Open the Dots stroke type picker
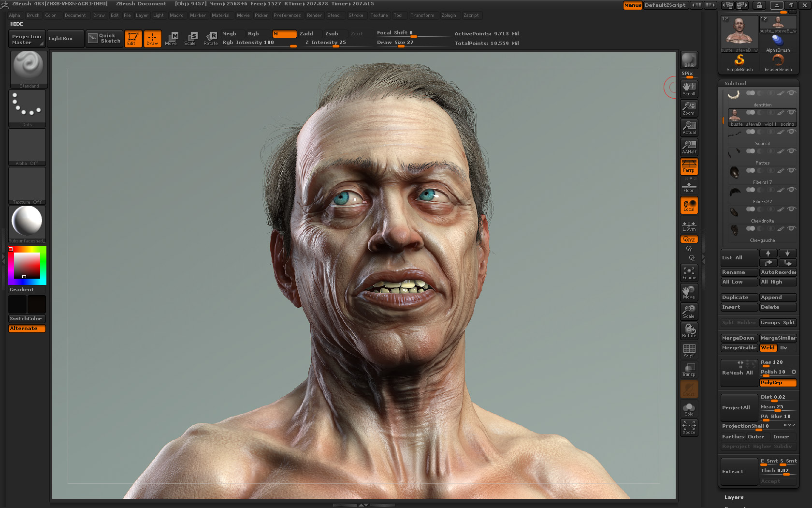The image size is (812, 508). coord(27,108)
